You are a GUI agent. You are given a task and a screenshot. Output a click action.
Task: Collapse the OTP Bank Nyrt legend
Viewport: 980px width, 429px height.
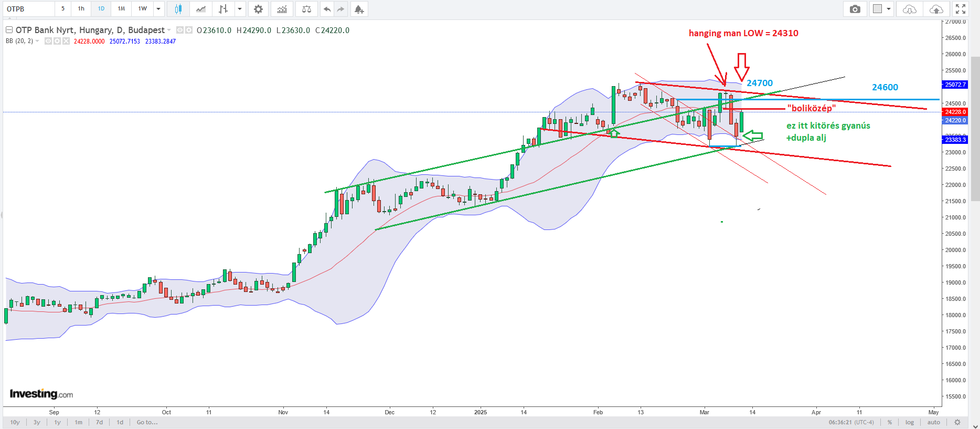pyautogui.click(x=9, y=30)
